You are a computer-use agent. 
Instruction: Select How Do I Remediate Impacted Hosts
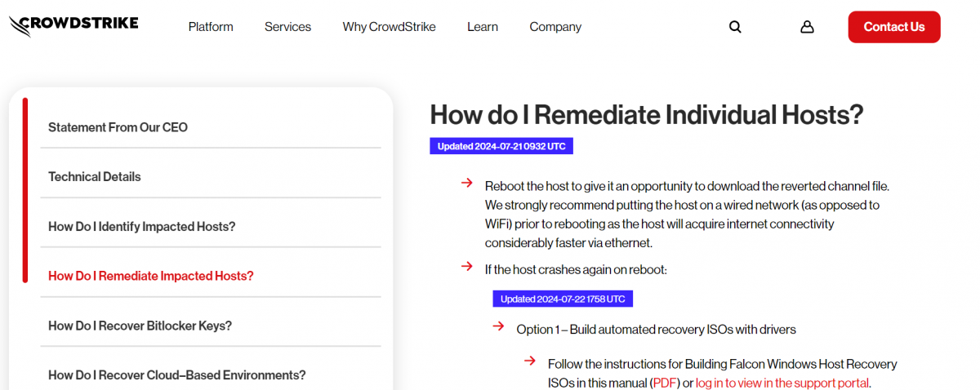[x=151, y=276]
